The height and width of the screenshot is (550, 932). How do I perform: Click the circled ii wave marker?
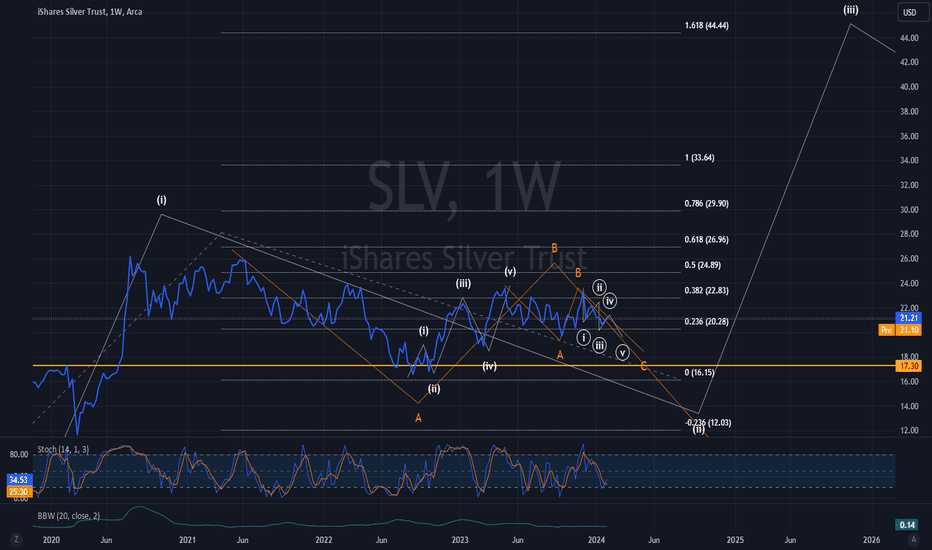point(599,288)
